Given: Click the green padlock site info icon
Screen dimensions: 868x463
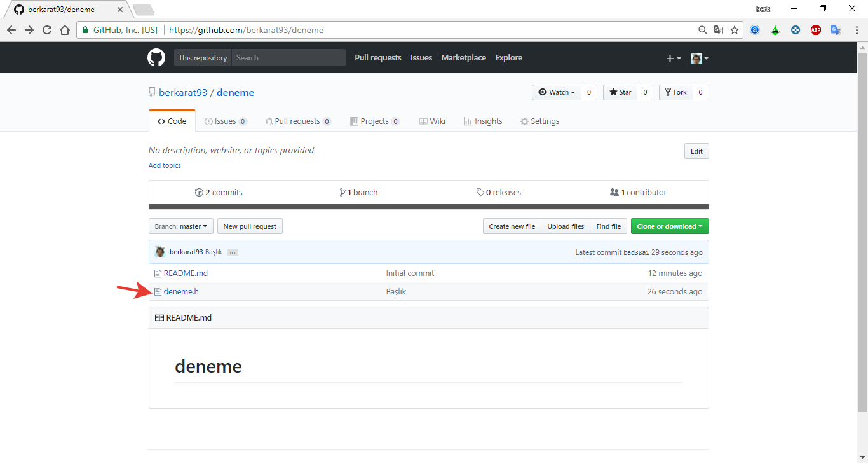Looking at the screenshot, I should tap(85, 30).
